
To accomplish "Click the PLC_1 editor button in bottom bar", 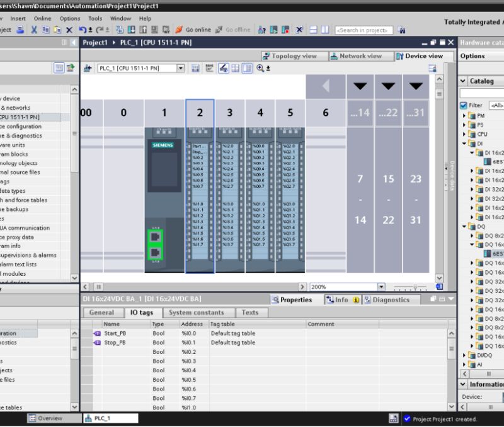I will [111, 418].
